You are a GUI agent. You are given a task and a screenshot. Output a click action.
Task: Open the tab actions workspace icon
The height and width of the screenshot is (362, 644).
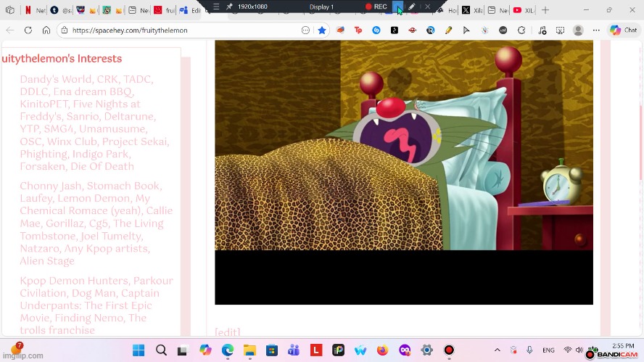[10, 10]
